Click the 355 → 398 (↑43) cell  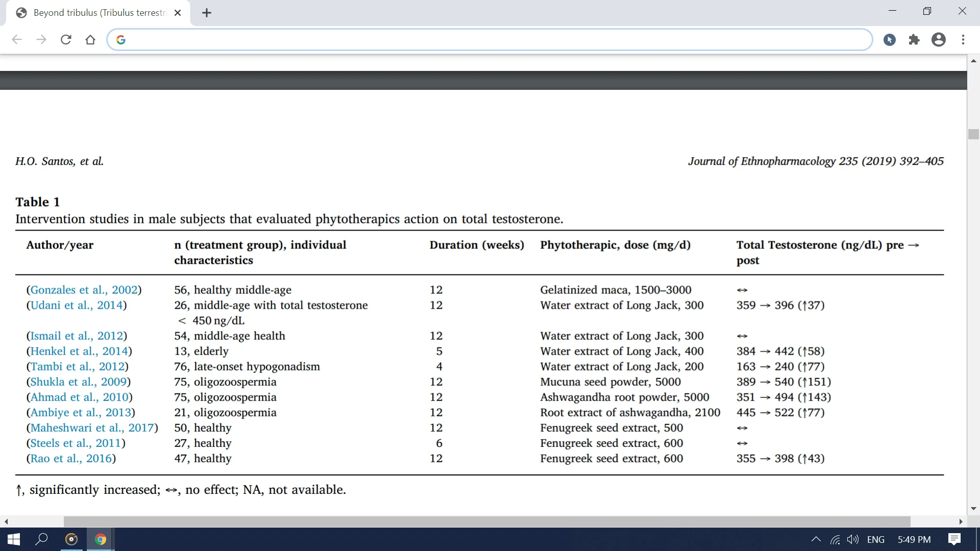(780, 458)
